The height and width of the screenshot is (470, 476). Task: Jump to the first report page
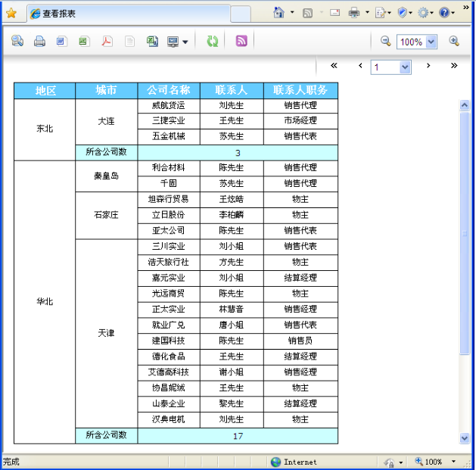pyautogui.click(x=334, y=65)
